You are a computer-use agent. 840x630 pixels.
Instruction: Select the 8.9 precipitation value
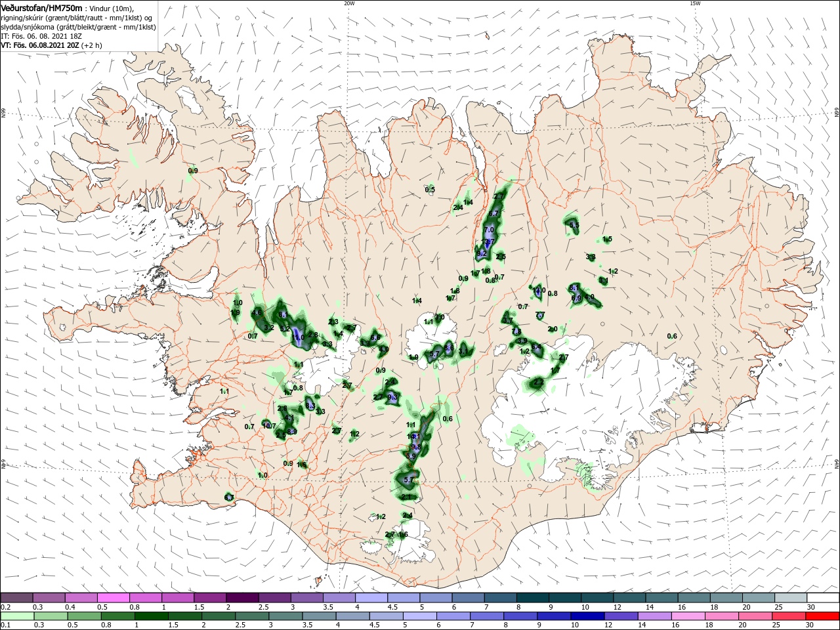(x=292, y=432)
